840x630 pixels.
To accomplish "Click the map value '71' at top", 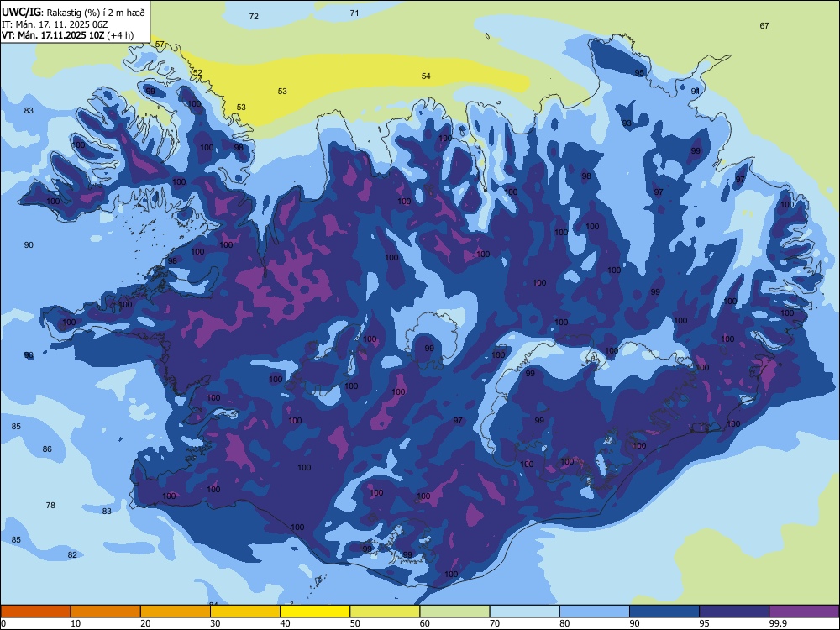I will 354,13.
